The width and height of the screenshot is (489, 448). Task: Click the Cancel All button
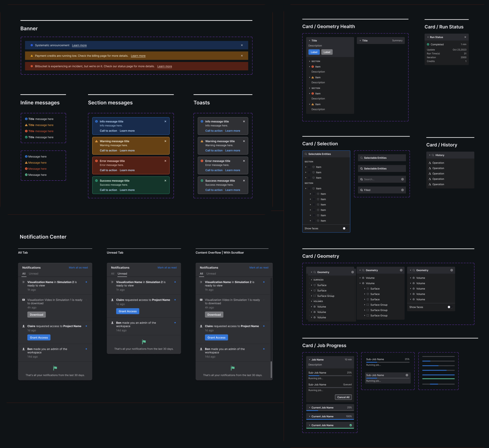click(343, 397)
